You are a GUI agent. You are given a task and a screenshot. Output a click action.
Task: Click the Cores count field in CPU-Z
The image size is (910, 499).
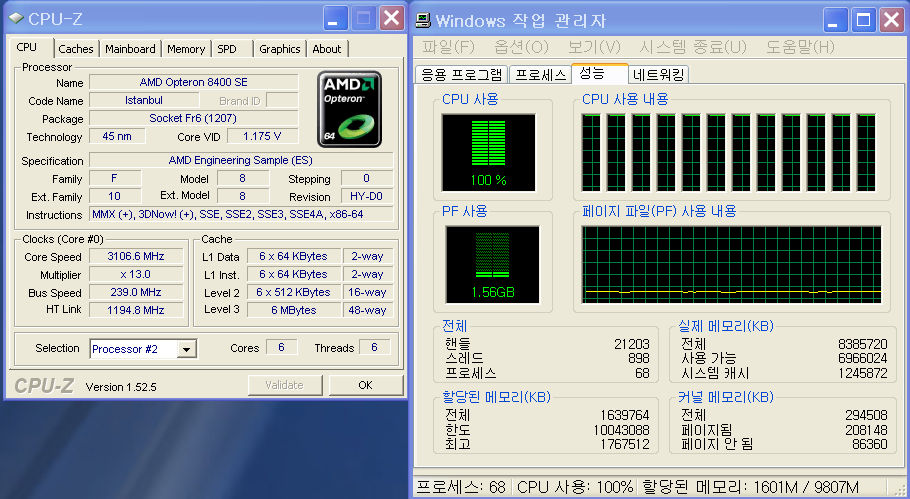281,348
